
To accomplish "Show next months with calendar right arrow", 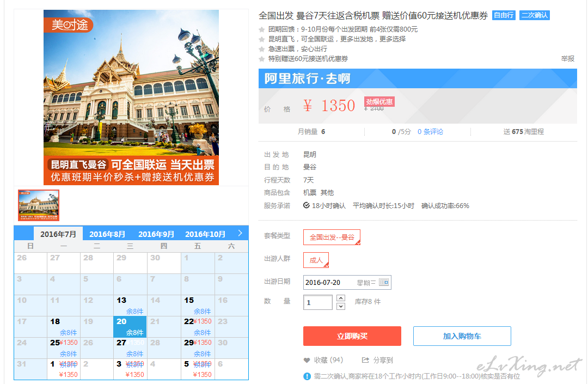I will pyautogui.click(x=240, y=233).
